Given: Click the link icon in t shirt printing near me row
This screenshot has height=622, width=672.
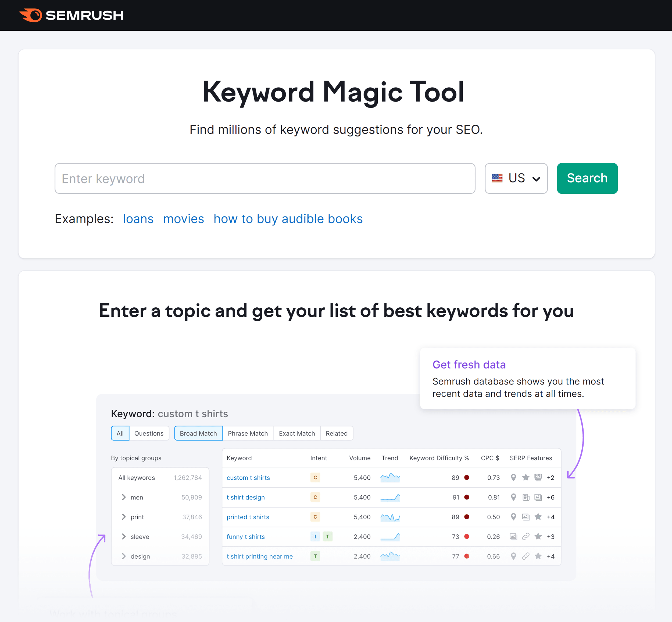Looking at the screenshot, I should (x=526, y=556).
